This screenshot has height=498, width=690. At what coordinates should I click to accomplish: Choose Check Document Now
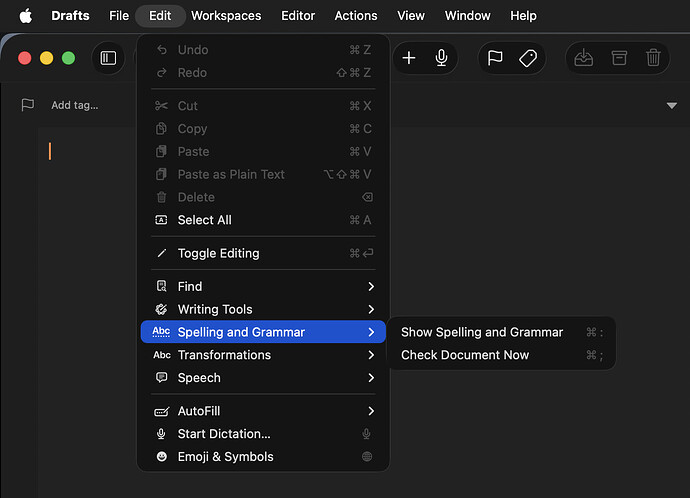(x=501, y=355)
